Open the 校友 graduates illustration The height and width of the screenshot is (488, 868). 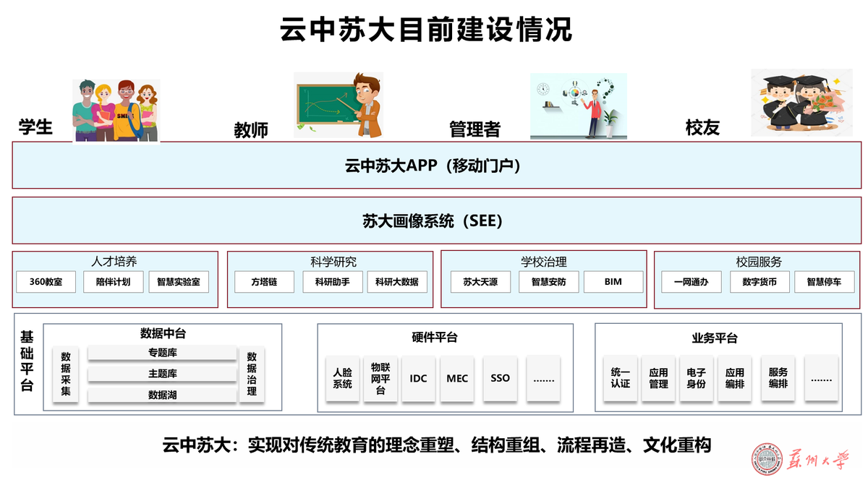pyautogui.click(x=801, y=101)
